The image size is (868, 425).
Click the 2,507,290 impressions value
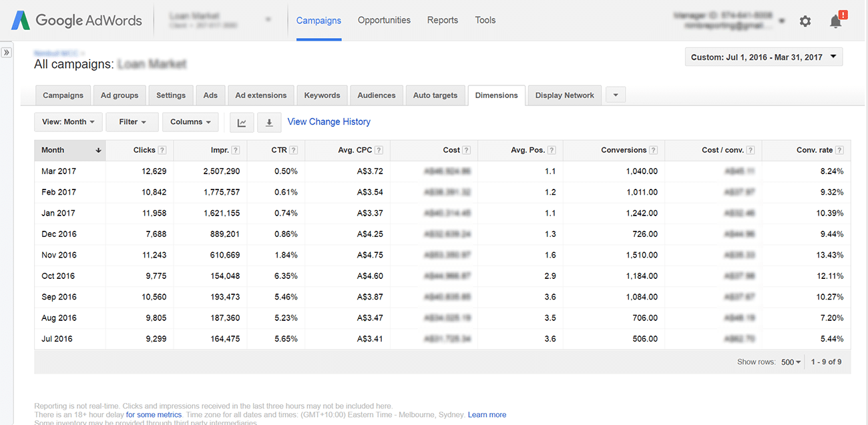[222, 171]
